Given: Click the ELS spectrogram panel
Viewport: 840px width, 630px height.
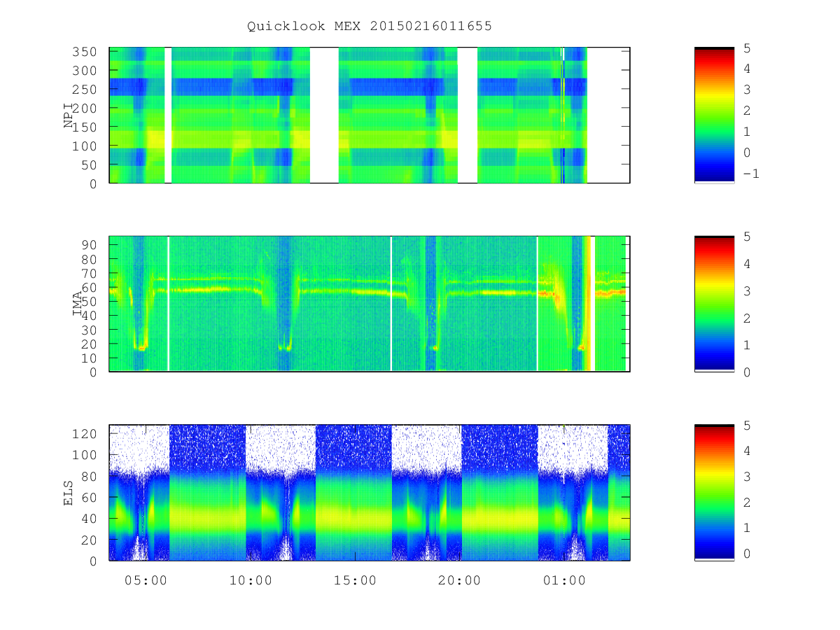Looking at the screenshot, I should tap(370, 492).
